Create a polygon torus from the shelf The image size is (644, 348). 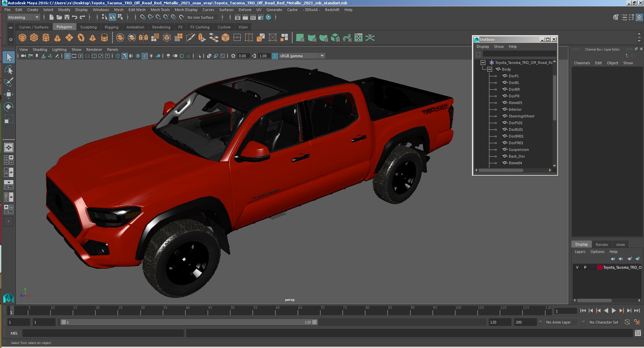[x=81, y=38]
